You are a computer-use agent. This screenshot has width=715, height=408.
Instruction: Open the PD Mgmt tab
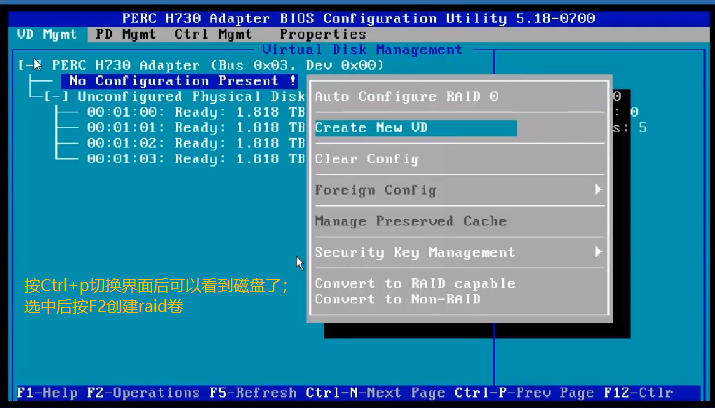(125, 35)
